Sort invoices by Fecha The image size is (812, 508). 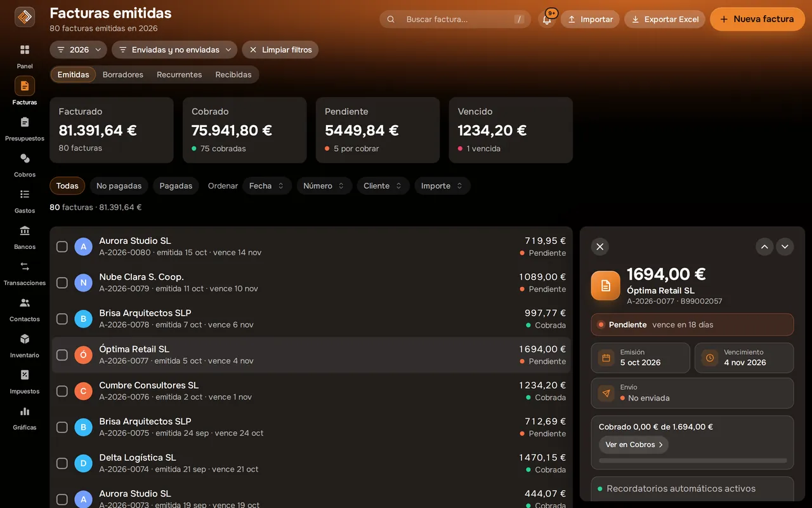(267, 186)
